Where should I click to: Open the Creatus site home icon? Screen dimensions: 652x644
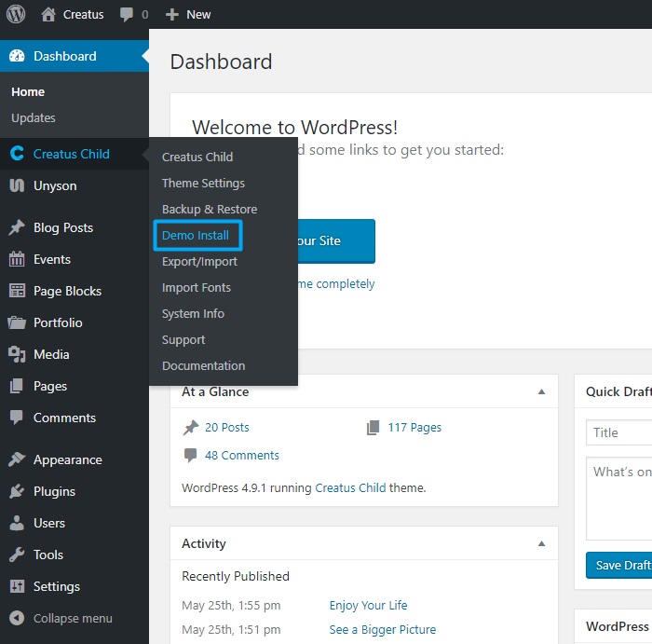[x=48, y=14]
